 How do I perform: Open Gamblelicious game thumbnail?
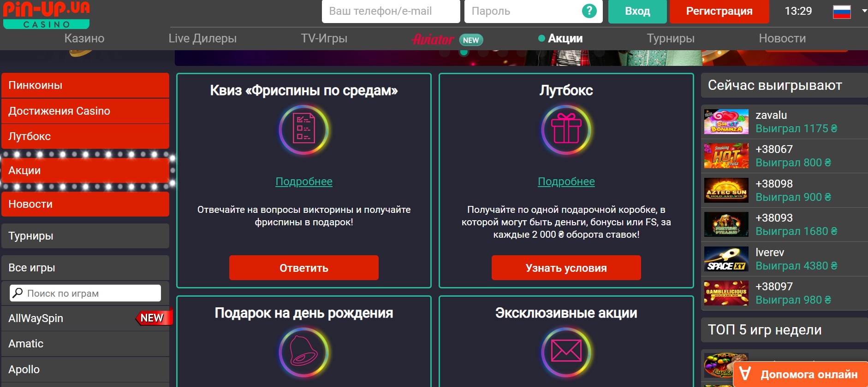pos(726,293)
